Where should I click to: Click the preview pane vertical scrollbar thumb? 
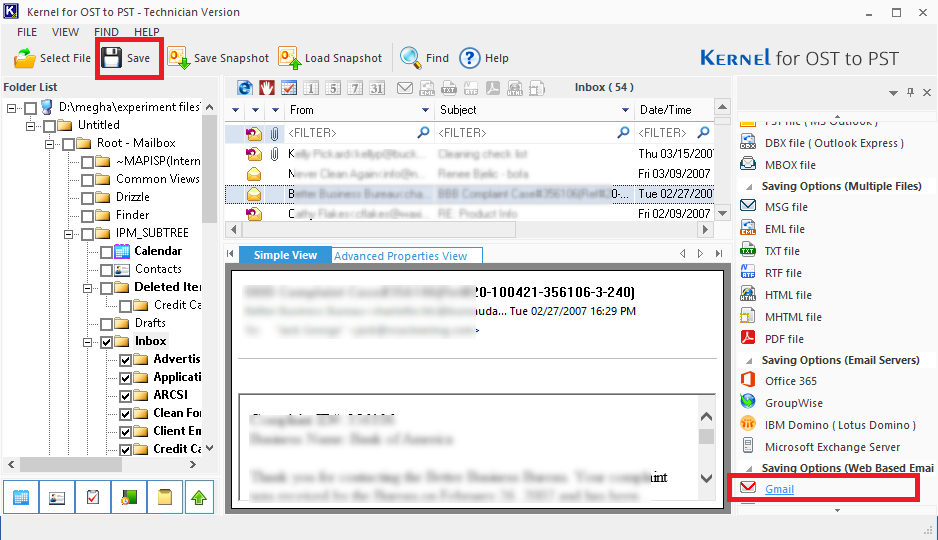coord(706,437)
